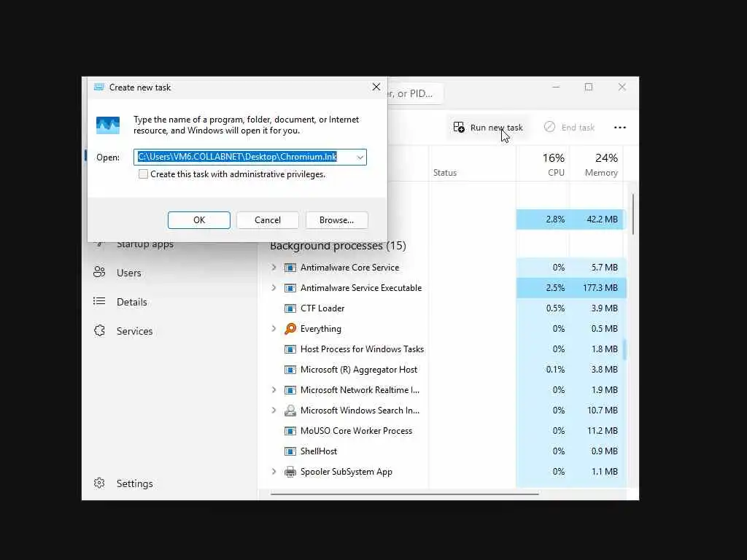Click the Antimalware Core Service icon
Screen dimensions: 747x560
[x=290, y=267]
